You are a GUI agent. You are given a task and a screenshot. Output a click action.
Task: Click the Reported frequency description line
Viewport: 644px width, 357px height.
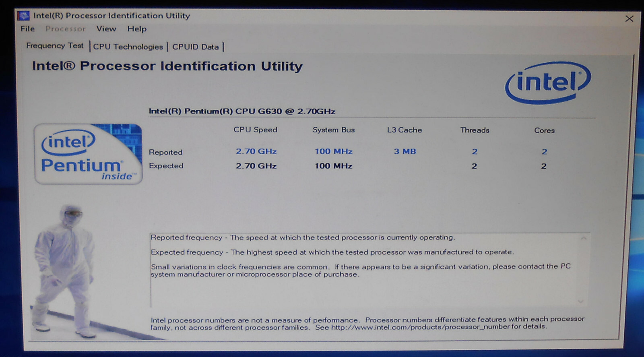coord(303,237)
